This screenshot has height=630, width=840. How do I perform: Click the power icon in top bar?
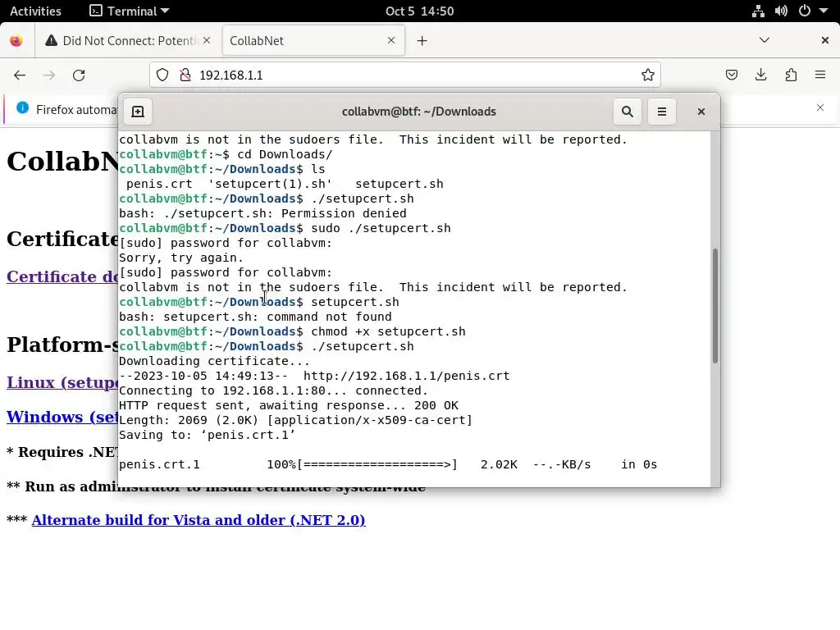tap(804, 11)
